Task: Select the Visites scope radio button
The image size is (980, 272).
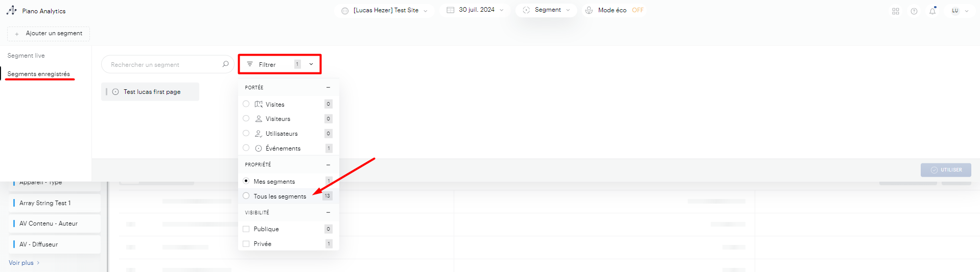Action: click(x=246, y=104)
